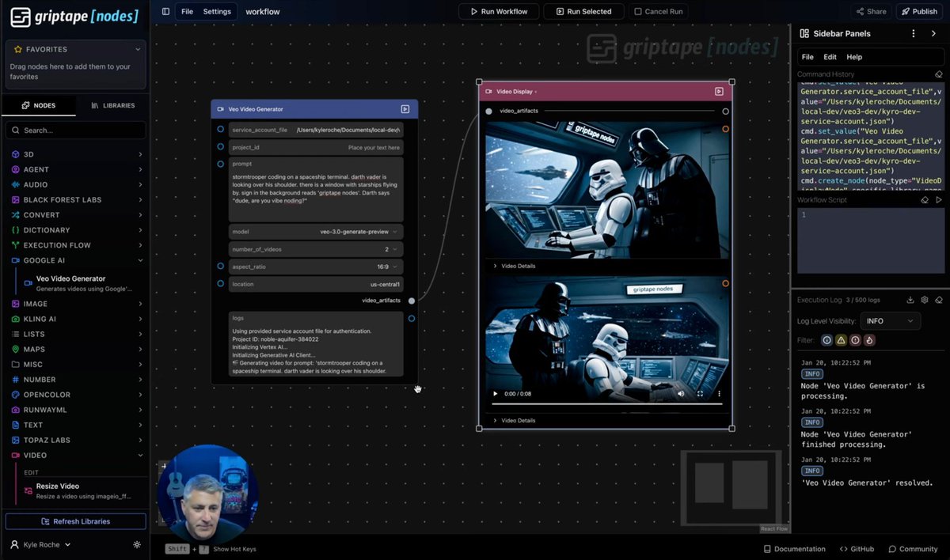Toggle the Warning log filter
950x560 pixels.
841,340
